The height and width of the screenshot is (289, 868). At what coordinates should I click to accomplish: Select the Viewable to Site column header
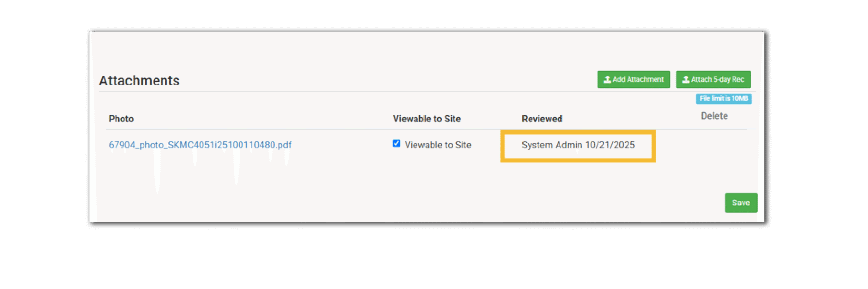[x=427, y=119]
